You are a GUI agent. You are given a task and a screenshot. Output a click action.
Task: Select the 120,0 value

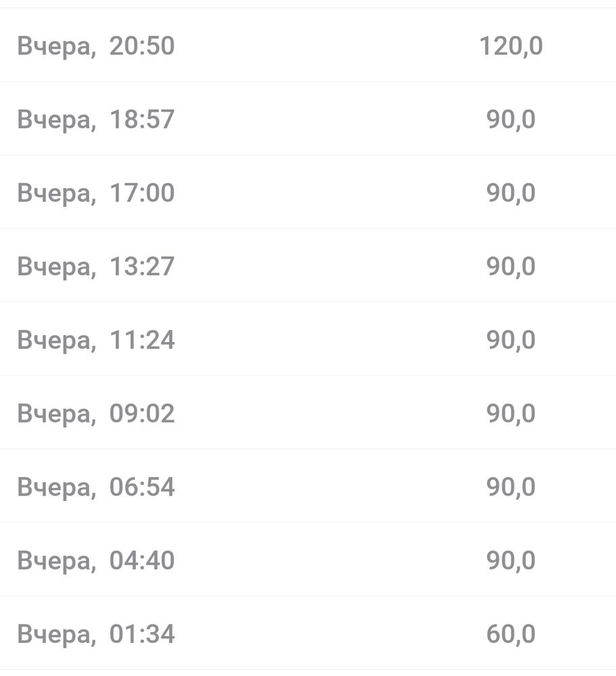pos(511,46)
